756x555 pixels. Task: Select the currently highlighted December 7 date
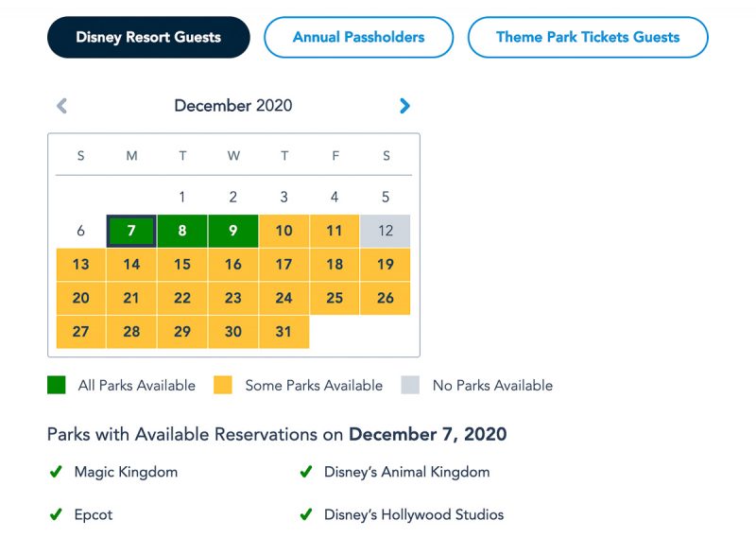[x=131, y=231]
